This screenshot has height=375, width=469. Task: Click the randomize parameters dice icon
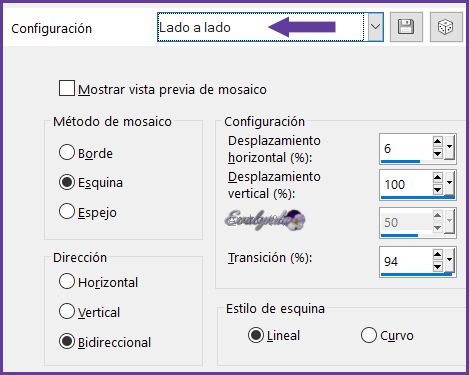click(x=446, y=27)
